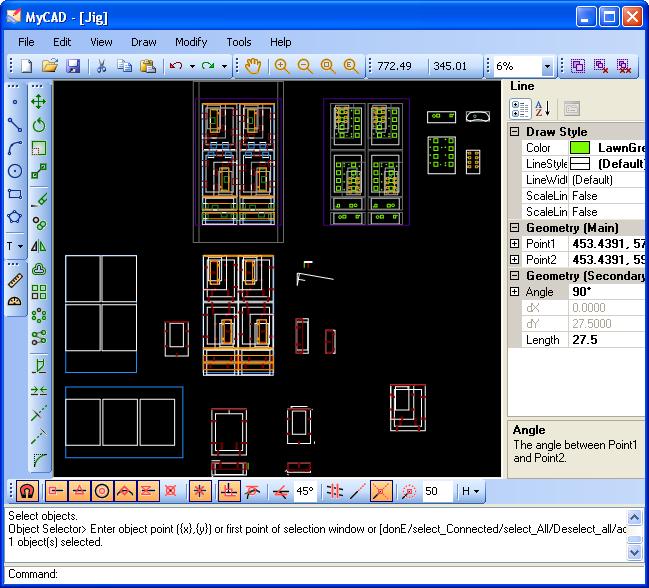The image size is (649, 588).
Task: Select the Rotate tool
Action: tap(39, 125)
